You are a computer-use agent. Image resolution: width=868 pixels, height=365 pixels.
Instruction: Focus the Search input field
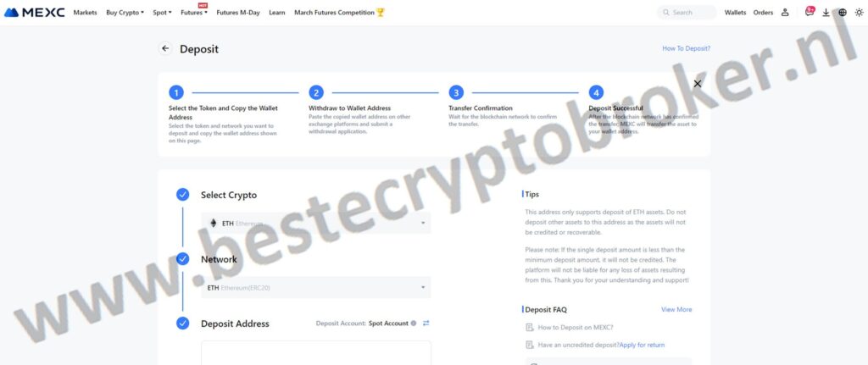coord(687,12)
